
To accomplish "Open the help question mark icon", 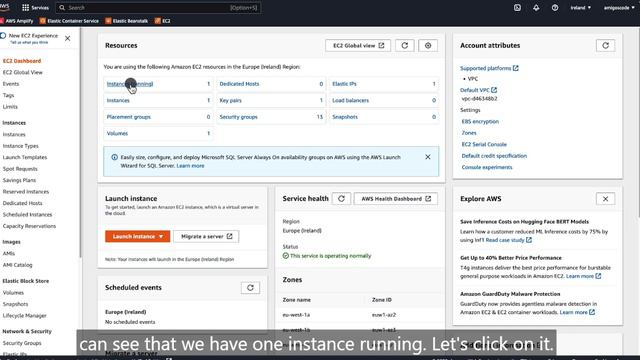I will (x=555, y=7).
